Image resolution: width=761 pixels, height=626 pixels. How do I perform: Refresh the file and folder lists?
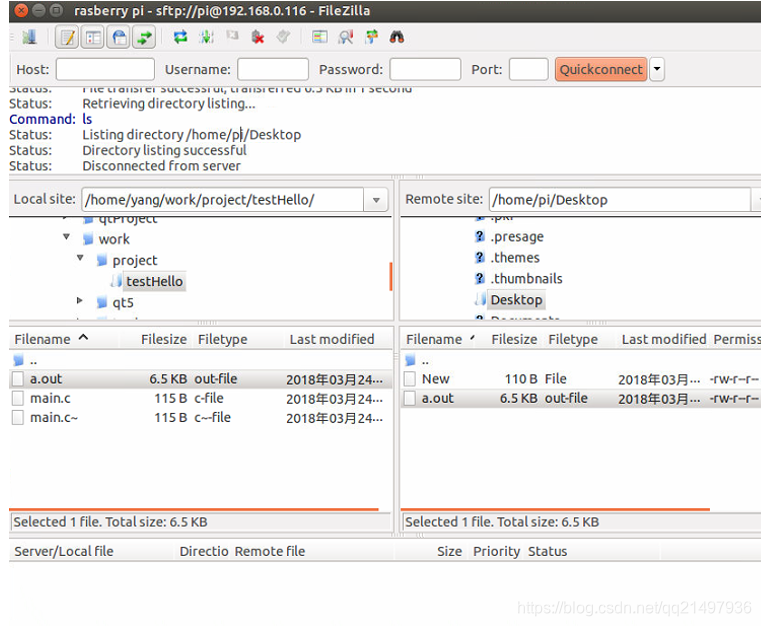pyautogui.click(x=181, y=37)
